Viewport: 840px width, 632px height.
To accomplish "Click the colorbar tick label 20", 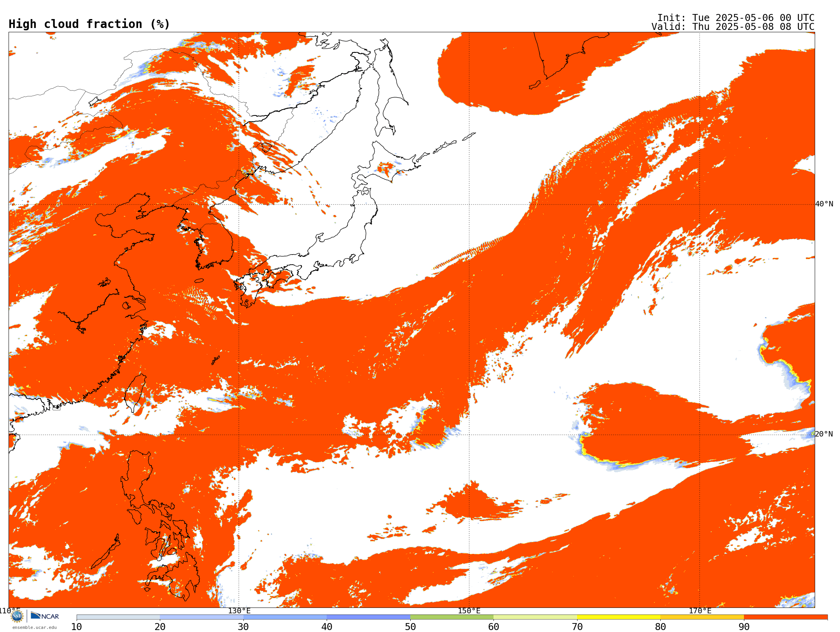I will point(160,627).
